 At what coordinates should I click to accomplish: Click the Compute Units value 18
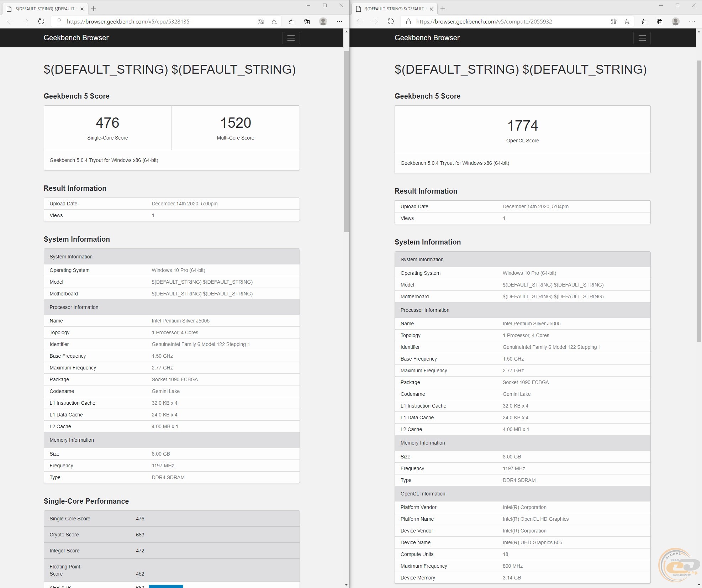coord(505,554)
